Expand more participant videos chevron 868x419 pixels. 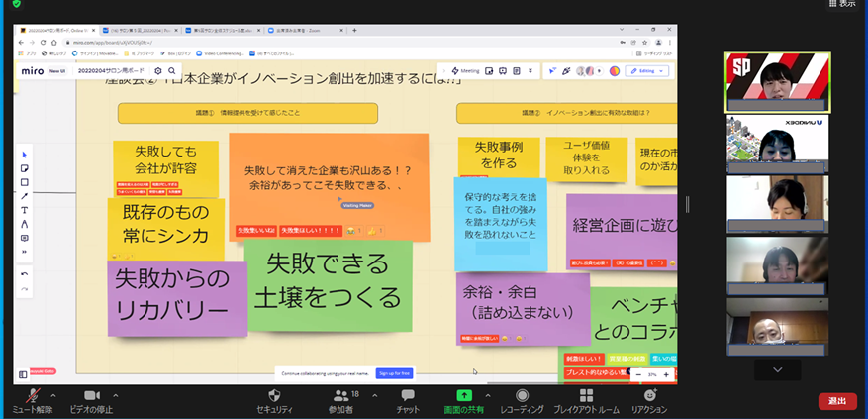(x=777, y=369)
